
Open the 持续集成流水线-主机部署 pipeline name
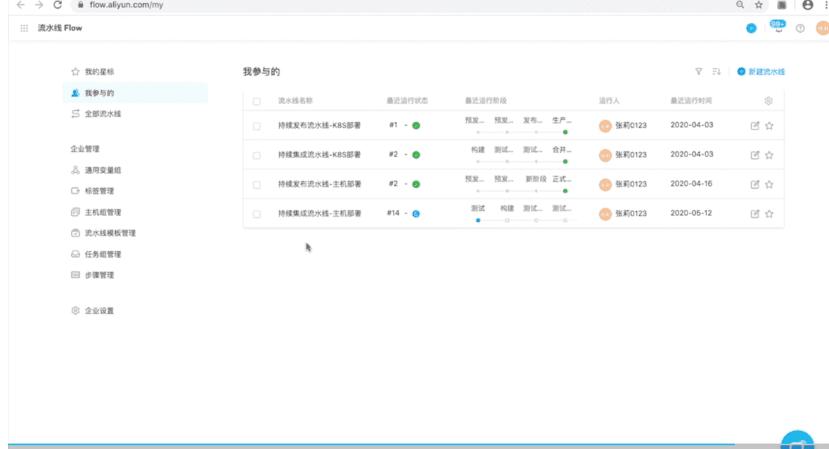319,213
